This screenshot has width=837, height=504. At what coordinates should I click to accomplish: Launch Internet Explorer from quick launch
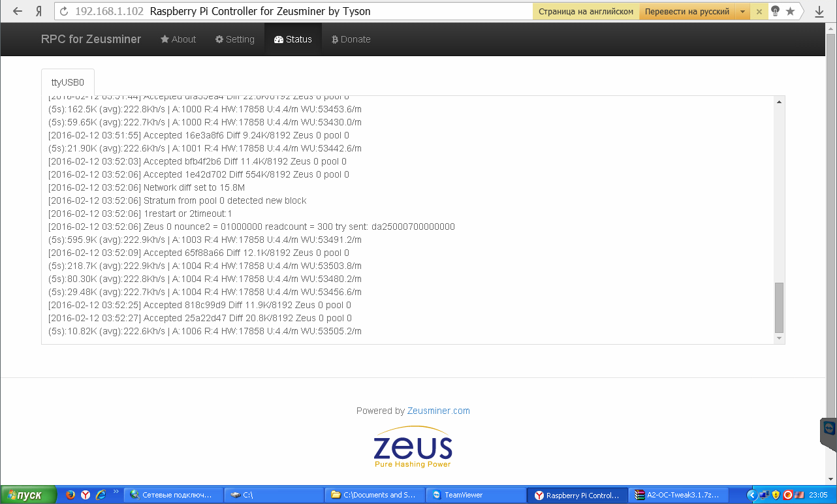(x=101, y=495)
